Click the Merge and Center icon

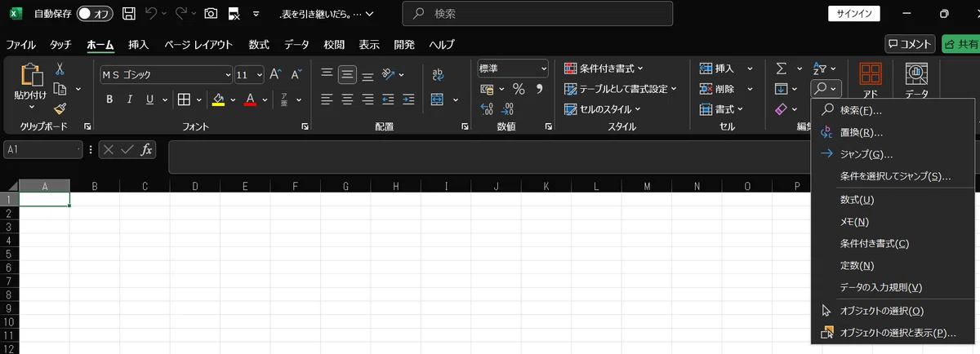tap(437, 100)
